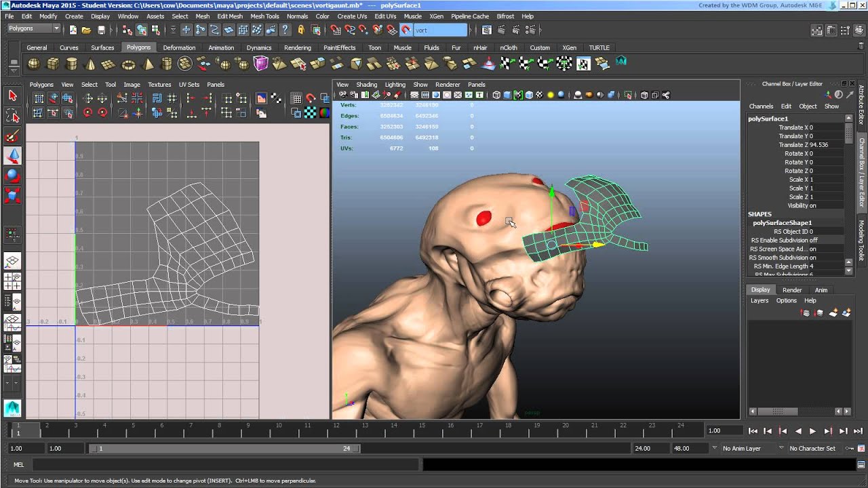Screen dimensions: 868x488
Task: Switch to Anim layer tab
Action: click(821, 290)
